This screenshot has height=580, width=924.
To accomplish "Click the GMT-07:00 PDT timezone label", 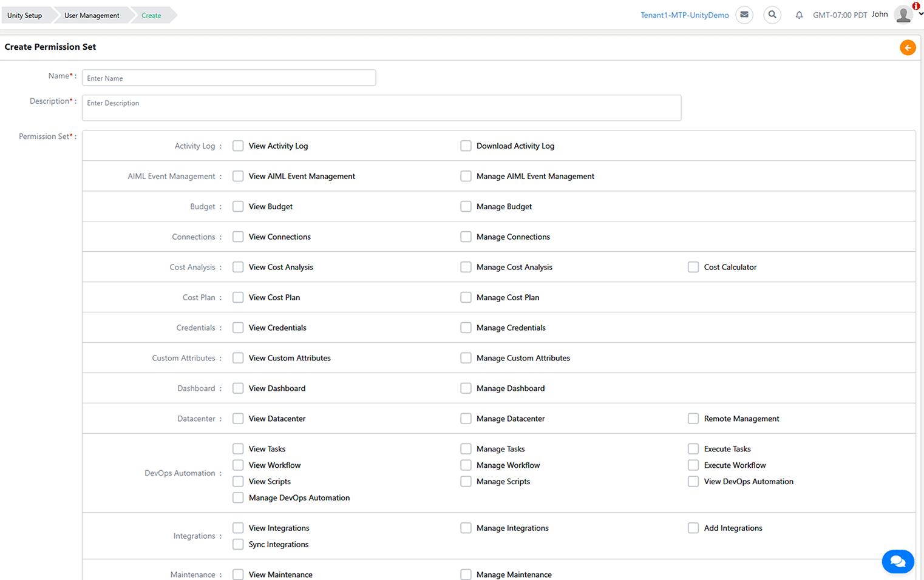I will (840, 15).
